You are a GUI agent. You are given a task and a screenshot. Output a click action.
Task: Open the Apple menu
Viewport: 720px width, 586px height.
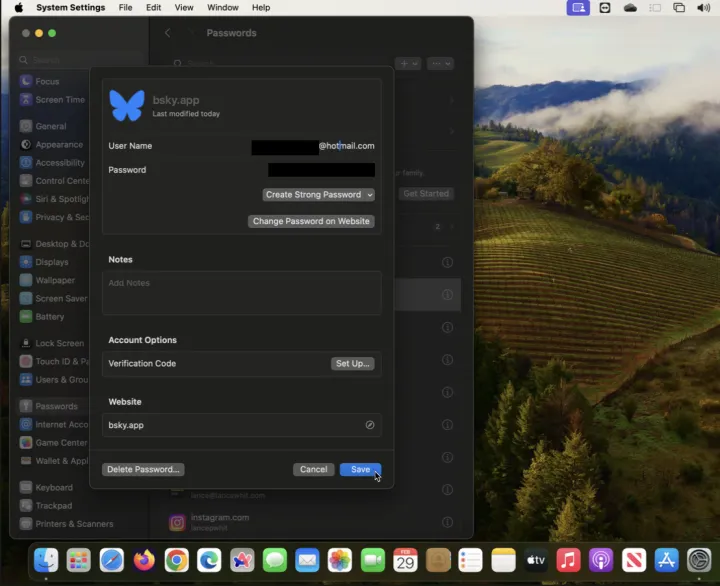pyautogui.click(x=18, y=8)
